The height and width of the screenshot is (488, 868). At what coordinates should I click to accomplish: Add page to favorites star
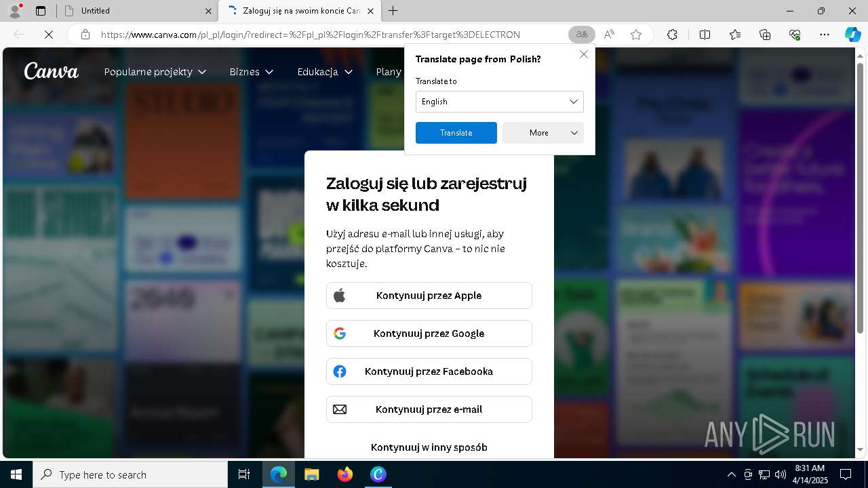[636, 35]
